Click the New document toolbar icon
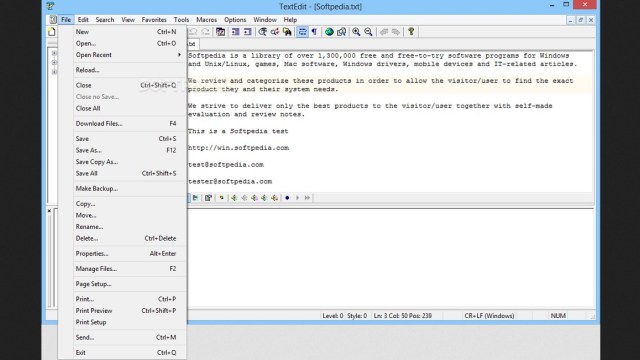The height and width of the screenshot is (360, 640). (52, 32)
